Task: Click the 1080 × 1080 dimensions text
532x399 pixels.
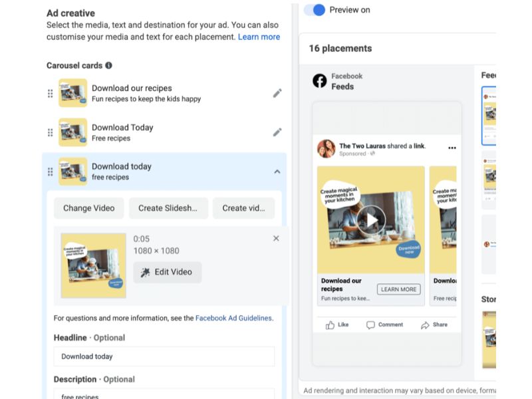Action: coord(156,251)
